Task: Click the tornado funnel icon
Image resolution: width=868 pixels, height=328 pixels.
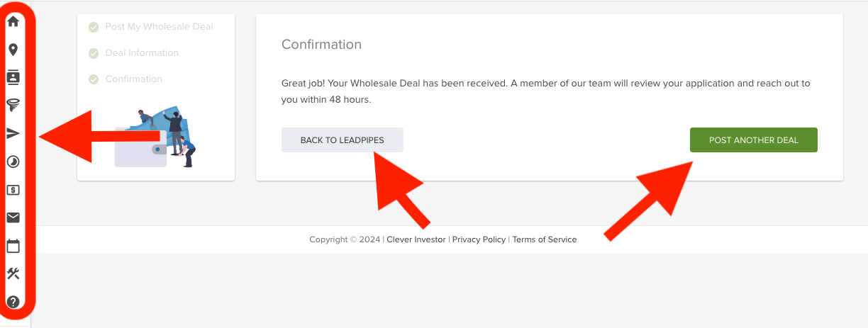Action: pyautogui.click(x=13, y=106)
